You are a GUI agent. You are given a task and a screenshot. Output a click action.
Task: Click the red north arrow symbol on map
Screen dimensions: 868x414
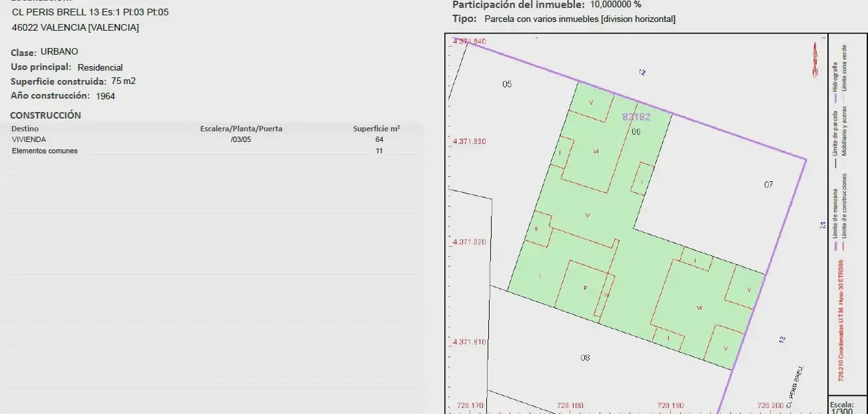[814, 60]
